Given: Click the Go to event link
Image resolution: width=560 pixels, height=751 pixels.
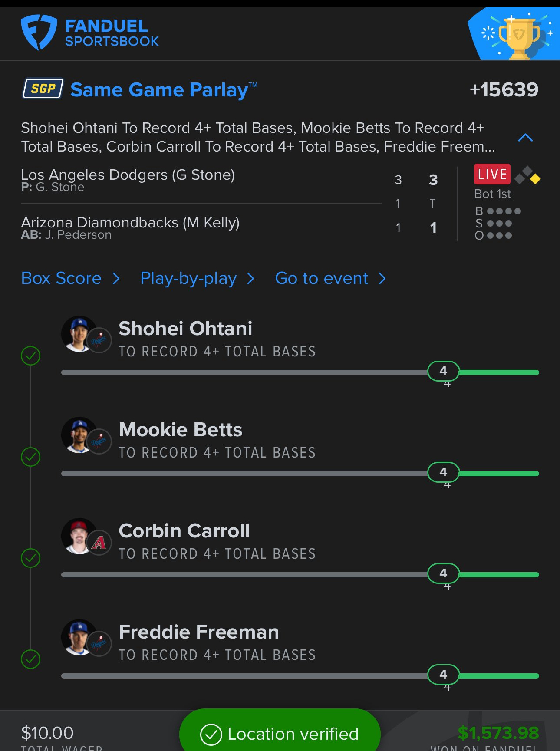Looking at the screenshot, I should pos(331,278).
